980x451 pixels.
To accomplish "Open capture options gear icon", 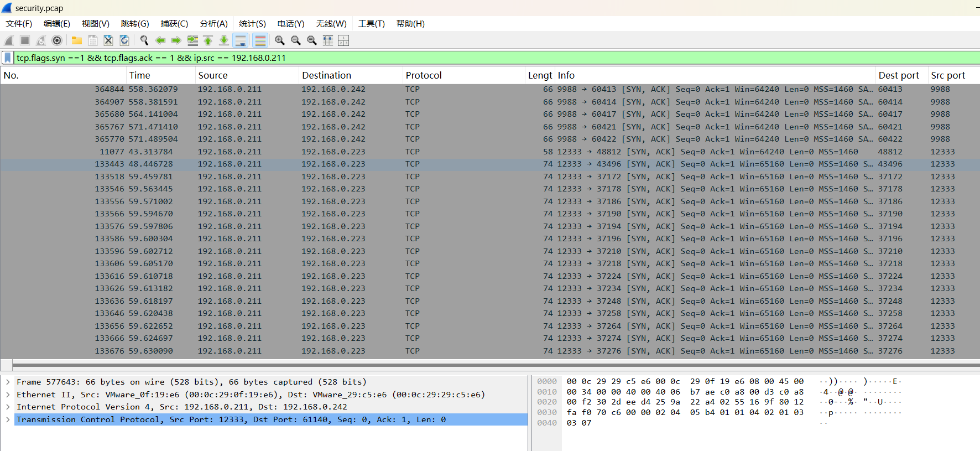I will point(57,40).
